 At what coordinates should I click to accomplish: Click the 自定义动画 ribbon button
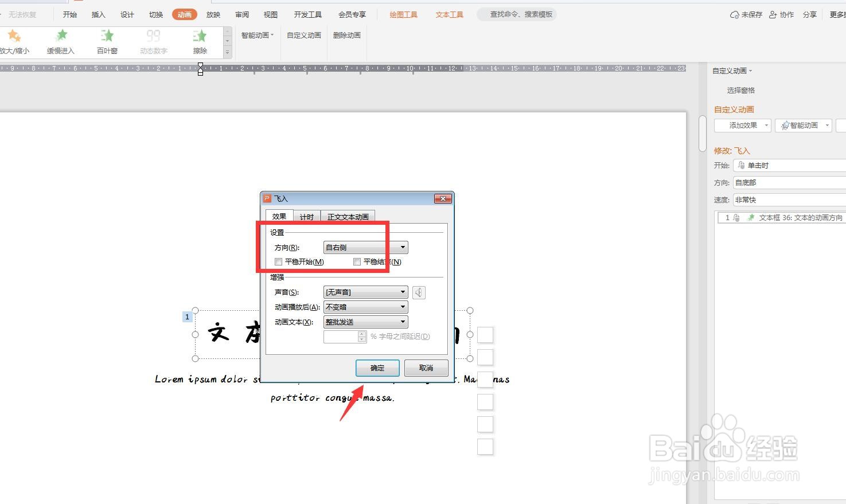coord(304,35)
